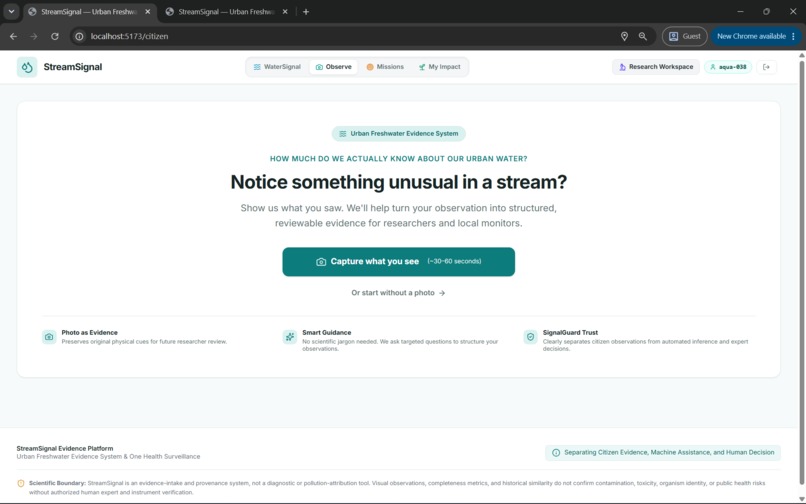Click the Missions orange circle icon

(x=370, y=67)
